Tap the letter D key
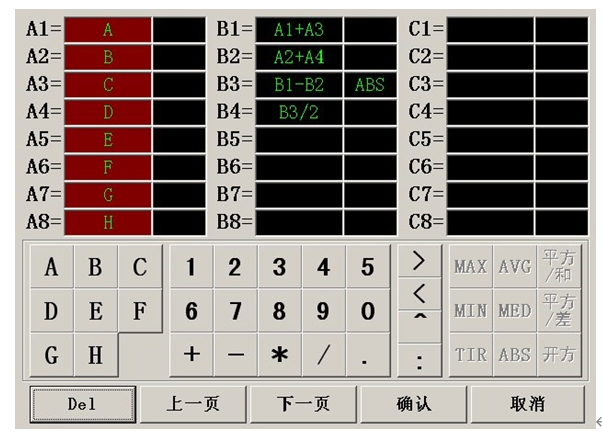The width and height of the screenshot is (602, 433). 52,311
